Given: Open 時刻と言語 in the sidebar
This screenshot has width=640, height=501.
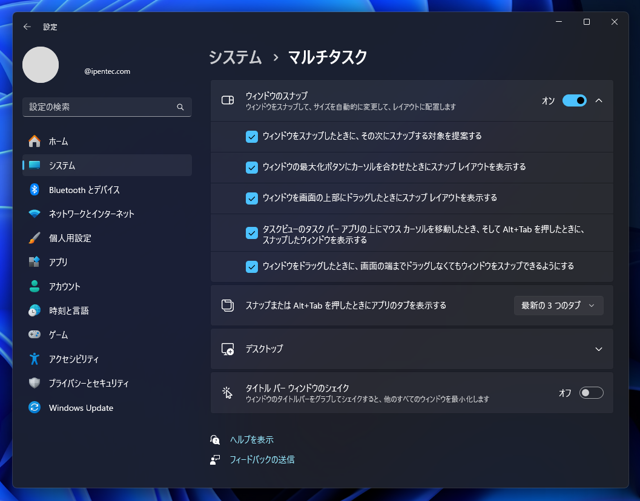Looking at the screenshot, I should point(107,310).
